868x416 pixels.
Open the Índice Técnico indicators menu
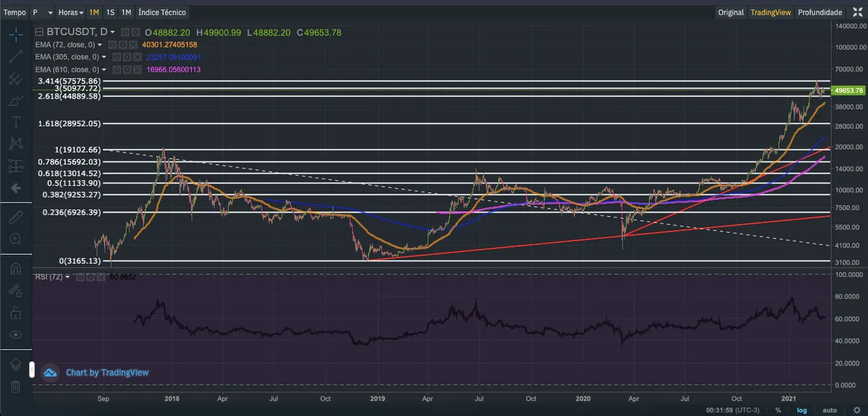point(161,12)
